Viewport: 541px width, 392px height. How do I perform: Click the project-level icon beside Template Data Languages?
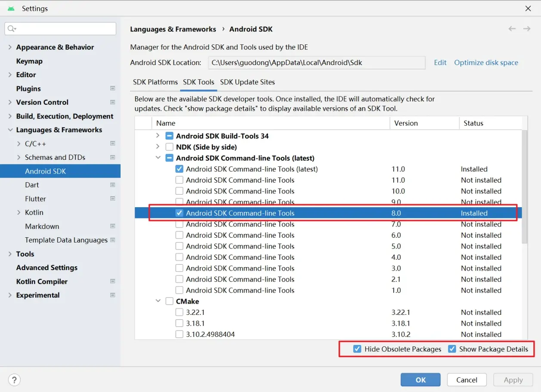point(113,240)
